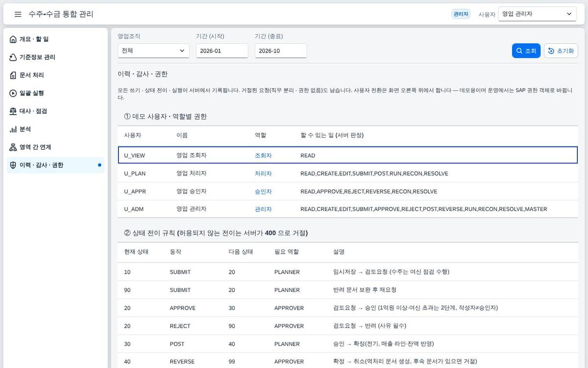Click the 관리자 badge in the header

click(461, 14)
